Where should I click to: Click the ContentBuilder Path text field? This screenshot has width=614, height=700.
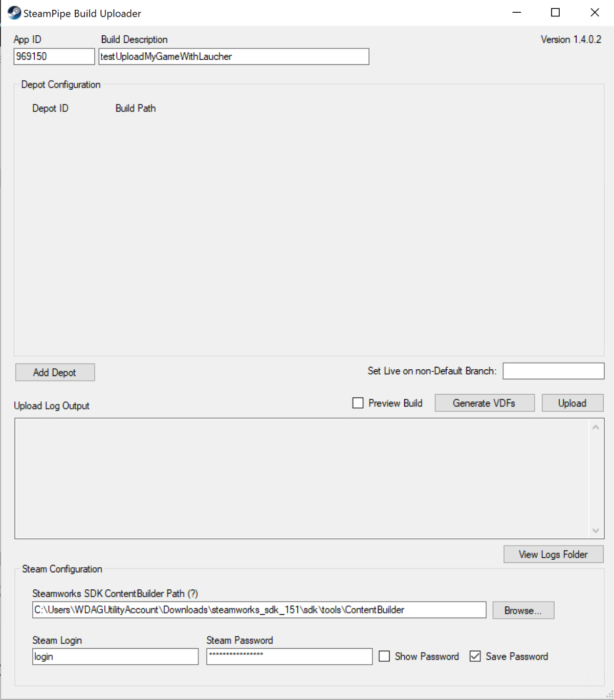[259, 610]
